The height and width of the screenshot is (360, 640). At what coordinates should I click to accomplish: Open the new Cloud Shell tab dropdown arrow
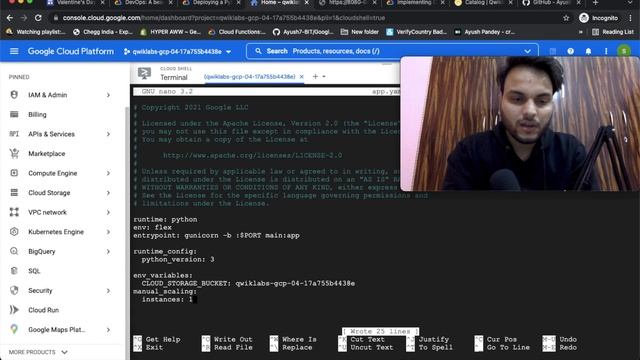coord(324,76)
